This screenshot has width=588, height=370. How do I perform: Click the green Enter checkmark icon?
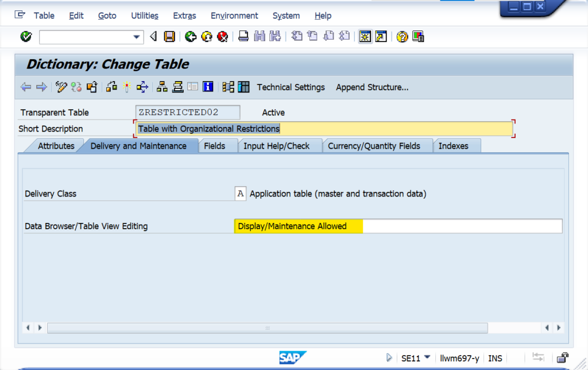coord(26,37)
